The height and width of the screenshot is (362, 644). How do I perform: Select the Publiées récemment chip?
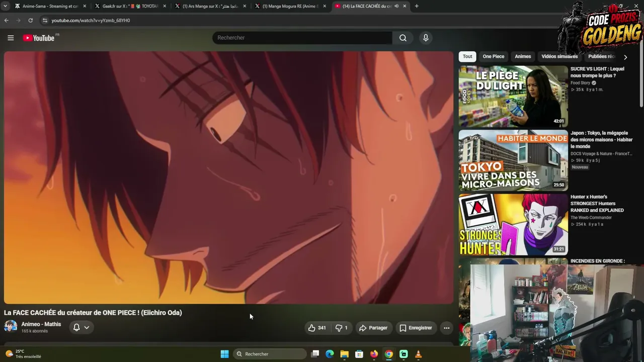[x=602, y=56]
